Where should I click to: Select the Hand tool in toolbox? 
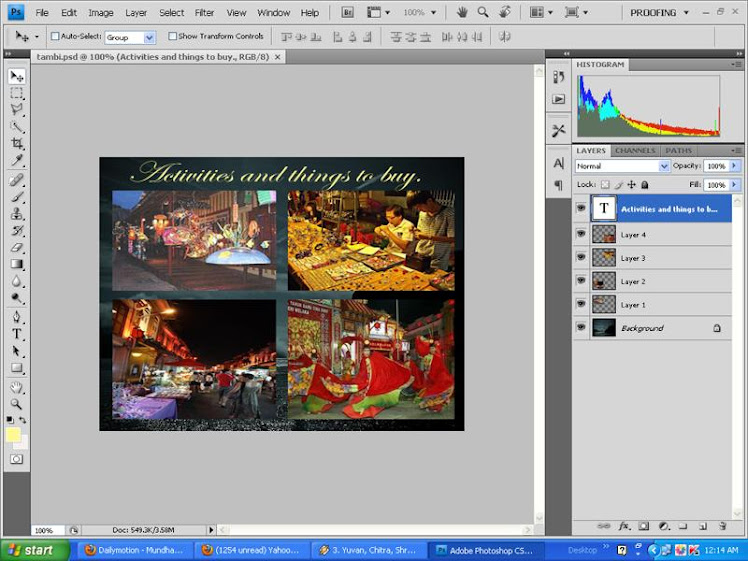17,387
